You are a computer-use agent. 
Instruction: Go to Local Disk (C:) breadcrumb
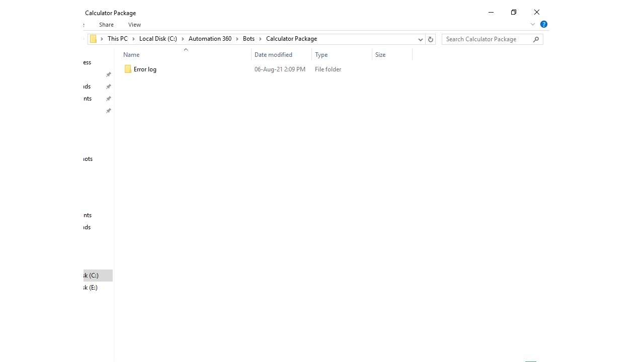click(158, 39)
